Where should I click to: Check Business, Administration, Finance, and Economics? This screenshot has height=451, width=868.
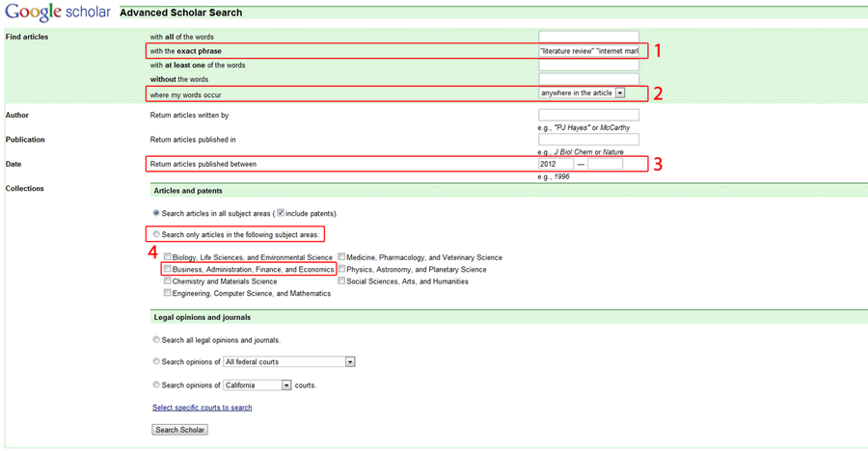point(167,269)
